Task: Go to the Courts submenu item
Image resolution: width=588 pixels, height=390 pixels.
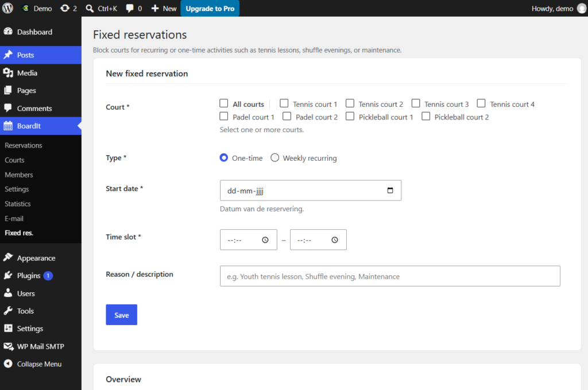Action: (14, 160)
